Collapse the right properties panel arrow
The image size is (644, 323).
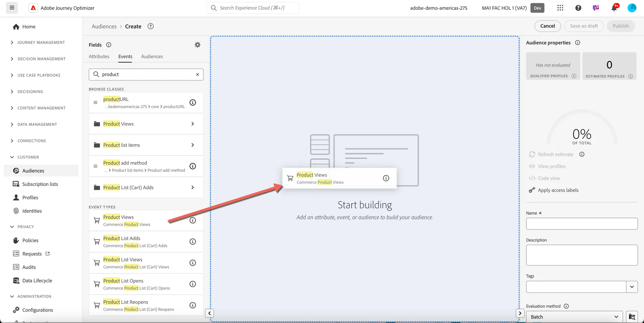tap(520, 313)
